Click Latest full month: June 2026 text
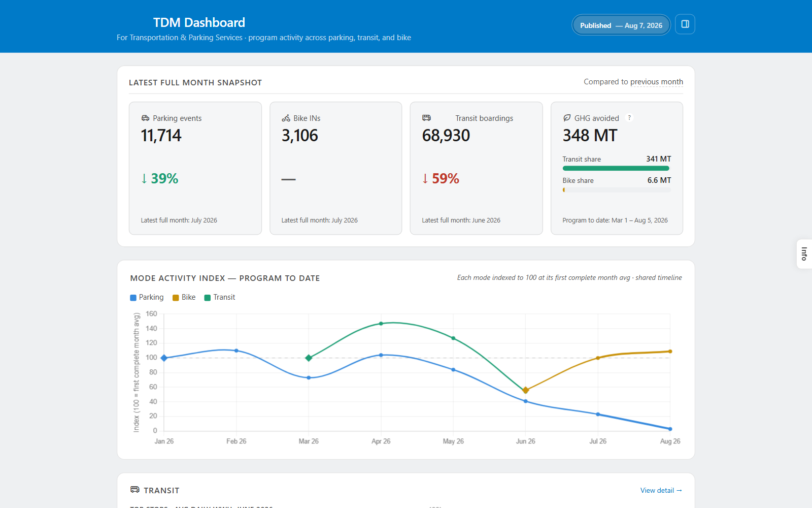The height and width of the screenshot is (508, 812). 461,220
